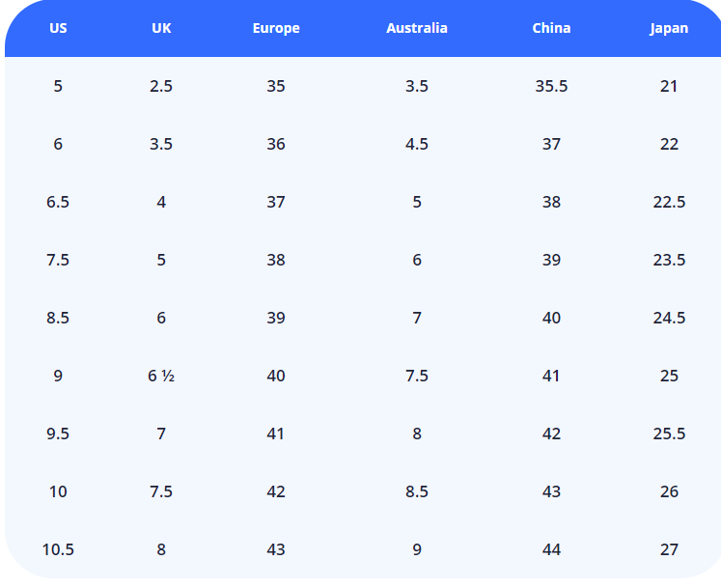Image resolution: width=721 pixels, height=588 pixels.
Task: Select the US 8.5 cell
Action: click(58, 318)
